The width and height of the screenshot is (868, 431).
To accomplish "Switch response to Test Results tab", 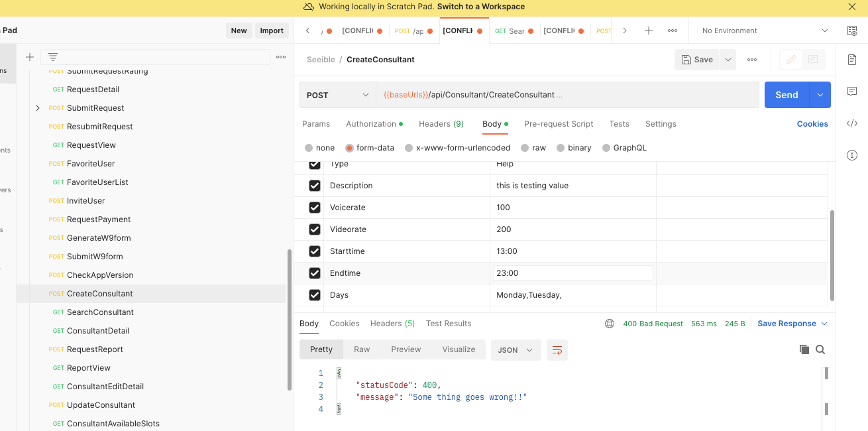I will (x=449, y=324).
